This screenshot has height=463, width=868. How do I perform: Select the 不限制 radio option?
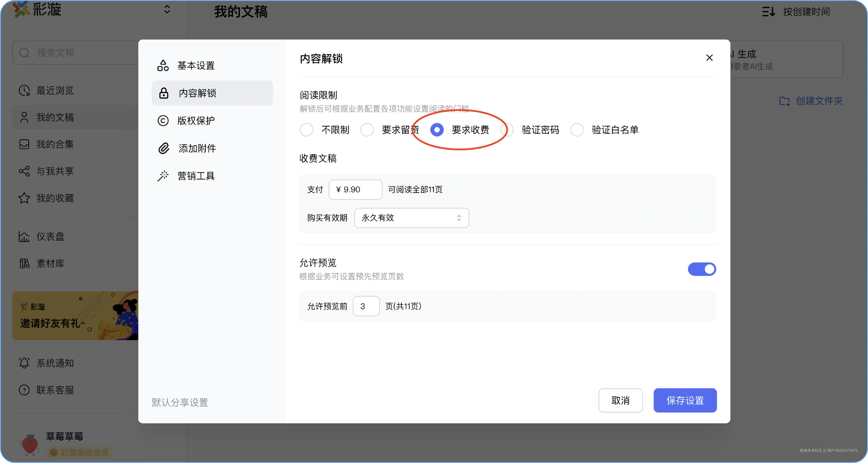tap(306, 130)
